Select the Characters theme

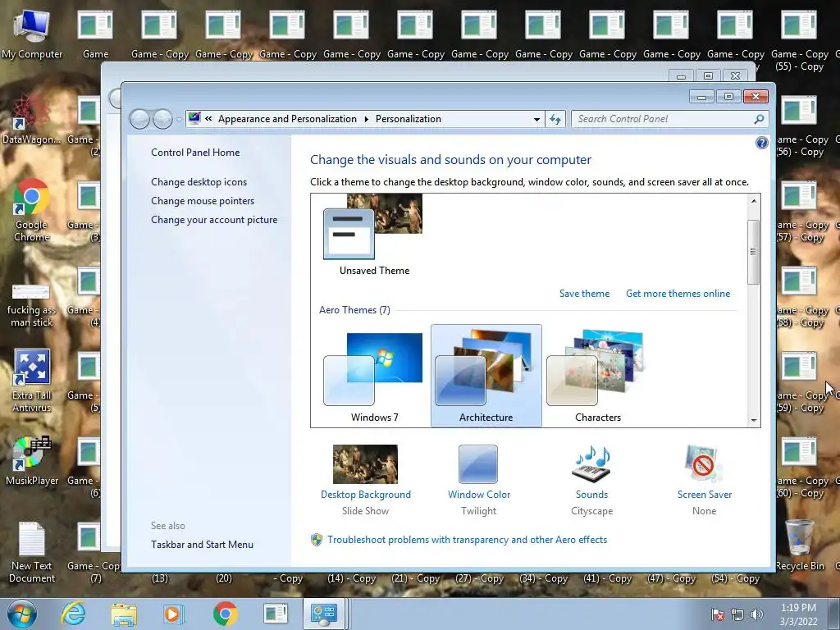tap(597, 377)
